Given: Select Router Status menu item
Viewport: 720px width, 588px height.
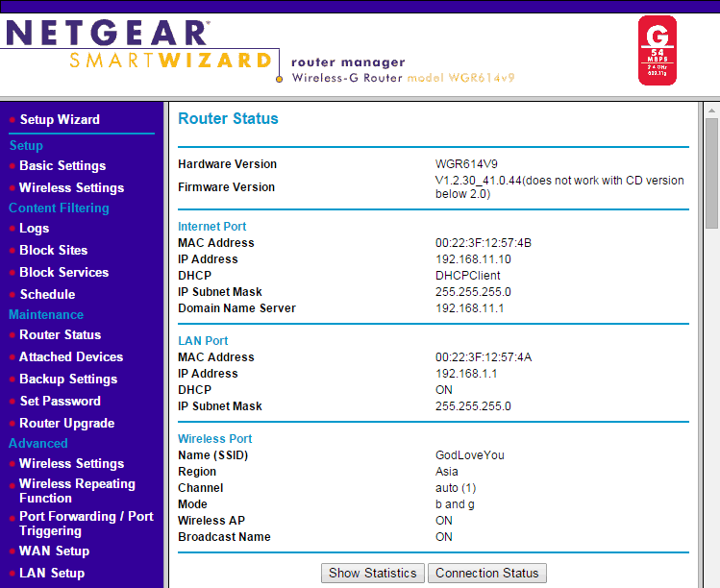Looking at the screenshot, I should (x=60, y=335).
